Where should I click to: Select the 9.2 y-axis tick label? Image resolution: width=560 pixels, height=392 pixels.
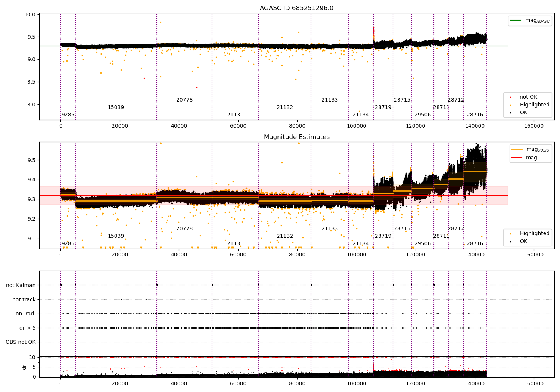[x=31, y=219]
